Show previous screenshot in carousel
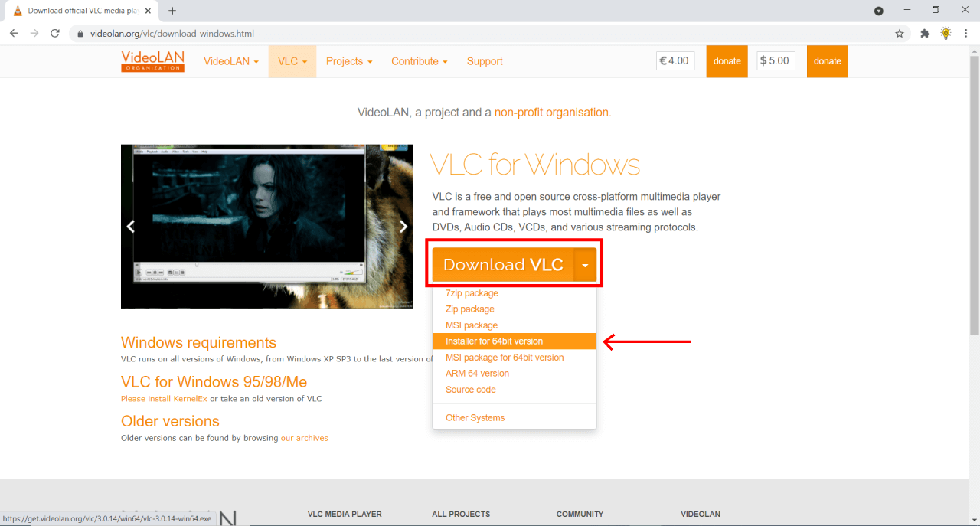This screenshot has width=980, height=526. click(131, 227)
